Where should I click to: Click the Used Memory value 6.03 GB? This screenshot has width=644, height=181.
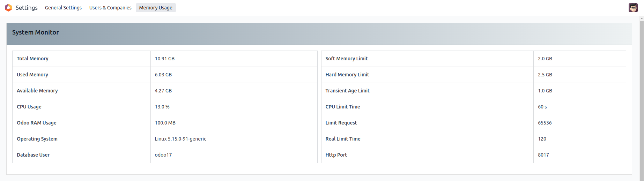[163, 75]
